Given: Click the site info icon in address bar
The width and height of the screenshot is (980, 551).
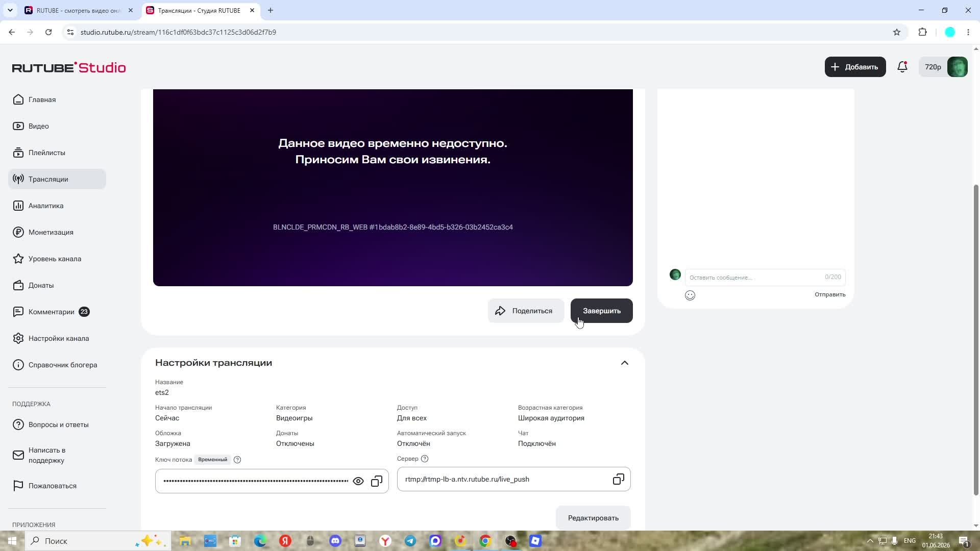Looking at the screenshot, I should coord(70,32).
